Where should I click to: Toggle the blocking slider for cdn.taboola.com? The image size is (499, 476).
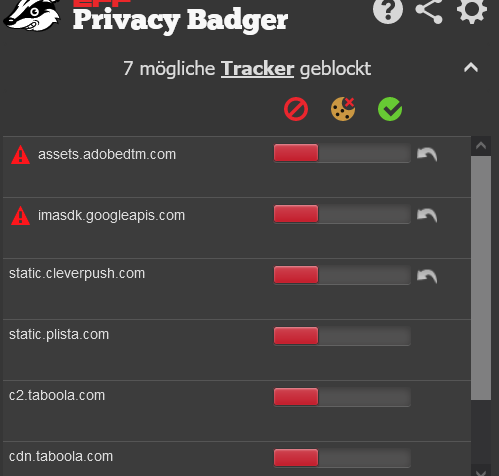[x=342, y=458]
